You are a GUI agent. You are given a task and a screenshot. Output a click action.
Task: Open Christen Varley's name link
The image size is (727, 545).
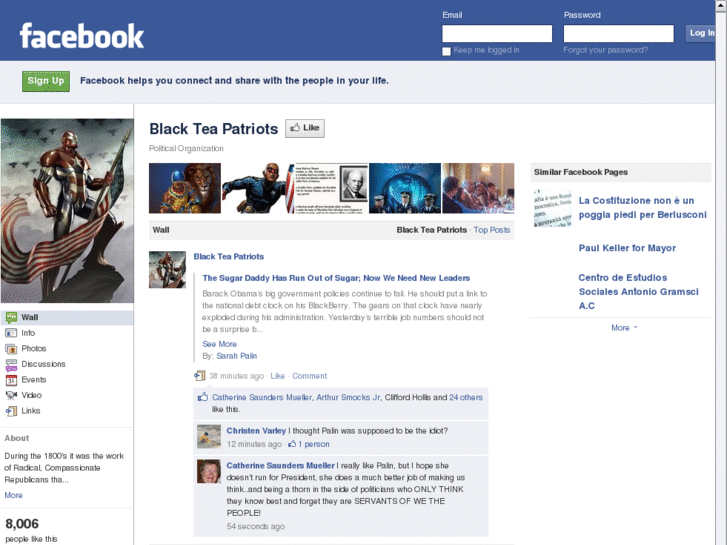point(256,431)
